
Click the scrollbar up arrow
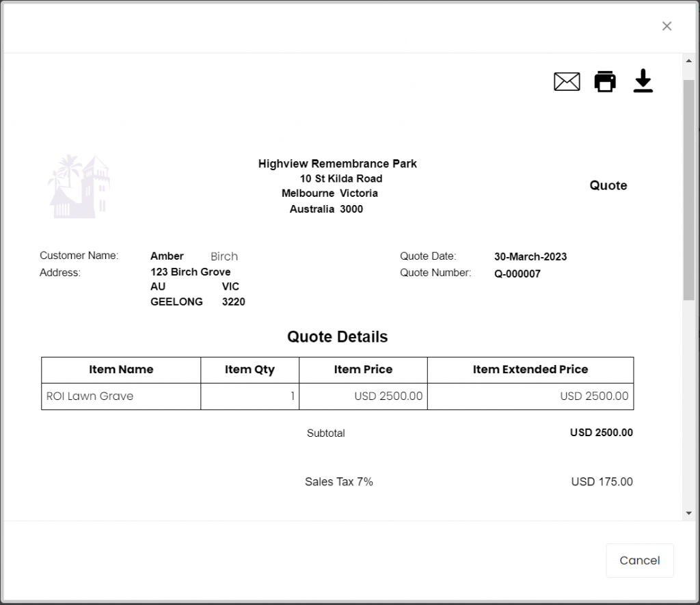(x=689, y=61)
